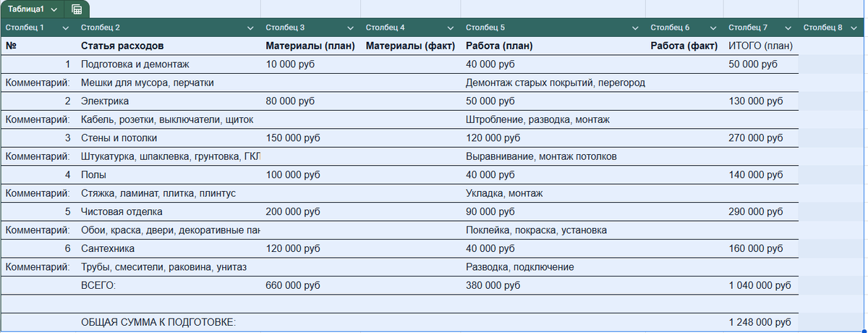Select 'ОБЩАЯ СУММА К ПОДГОТОВКЕ:' cell

169,322
